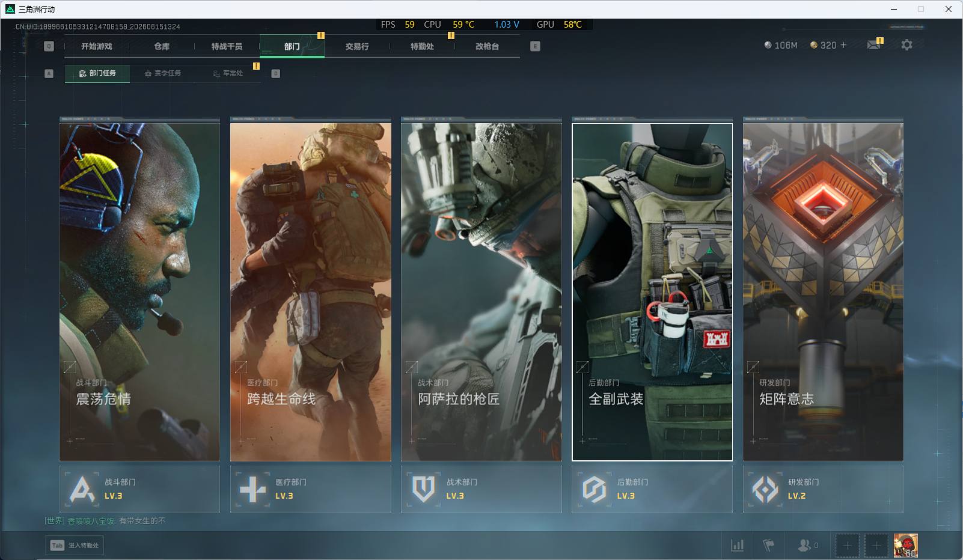Select the 部门 tab
The height and width of the screenshot is (560, 963).
point(292,46)
